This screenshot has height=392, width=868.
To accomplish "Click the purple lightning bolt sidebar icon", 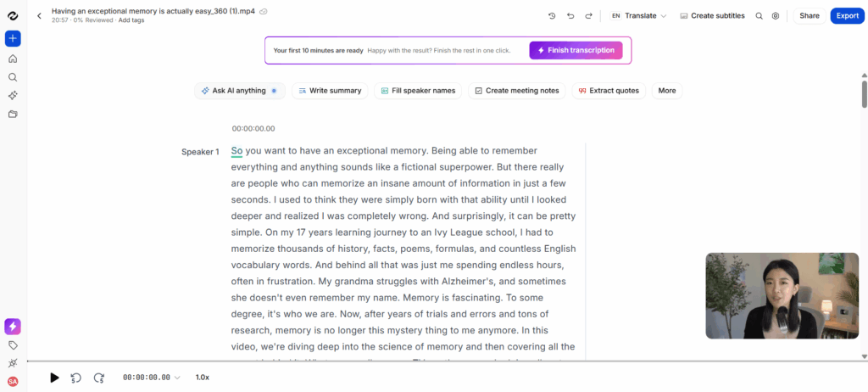I will coord(13,327).
